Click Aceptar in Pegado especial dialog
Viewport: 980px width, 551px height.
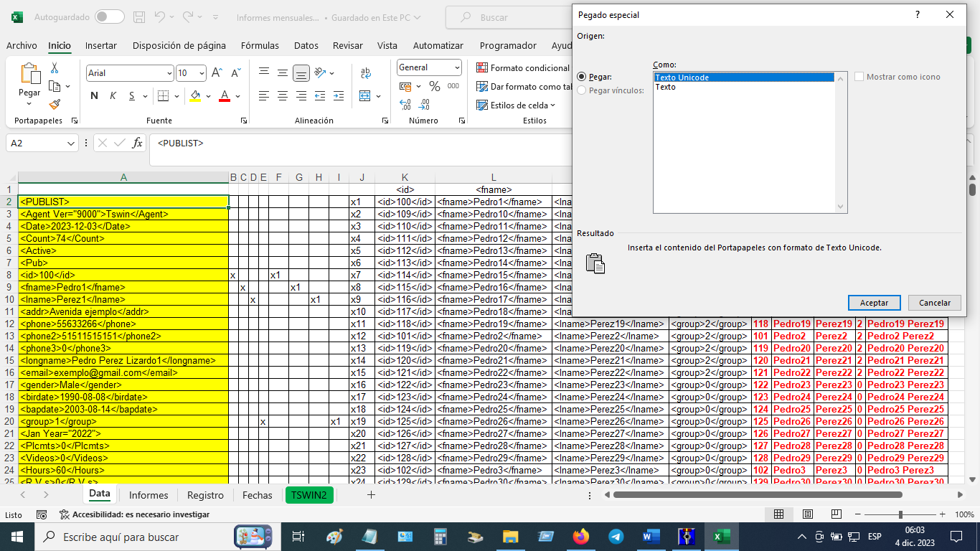pos(874,303)
